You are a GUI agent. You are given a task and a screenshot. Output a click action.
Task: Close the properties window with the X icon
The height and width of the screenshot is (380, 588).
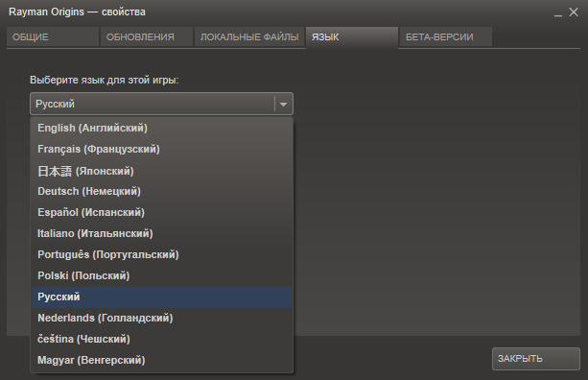pyautogui.click(x=574, y=12)
